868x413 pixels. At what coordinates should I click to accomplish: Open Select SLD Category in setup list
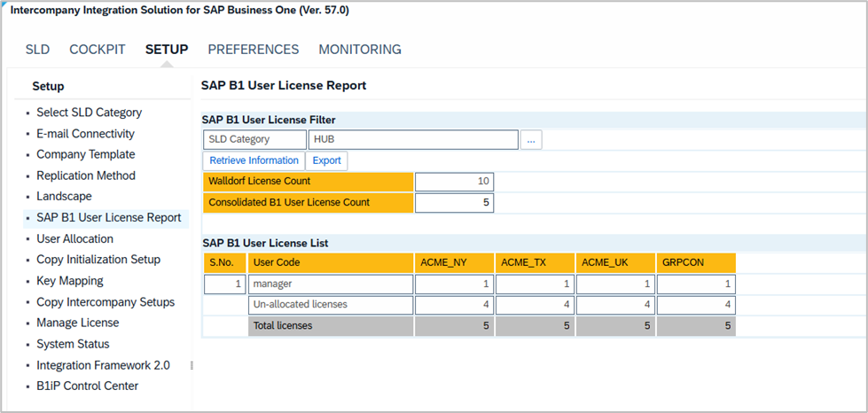coord(90,113)
